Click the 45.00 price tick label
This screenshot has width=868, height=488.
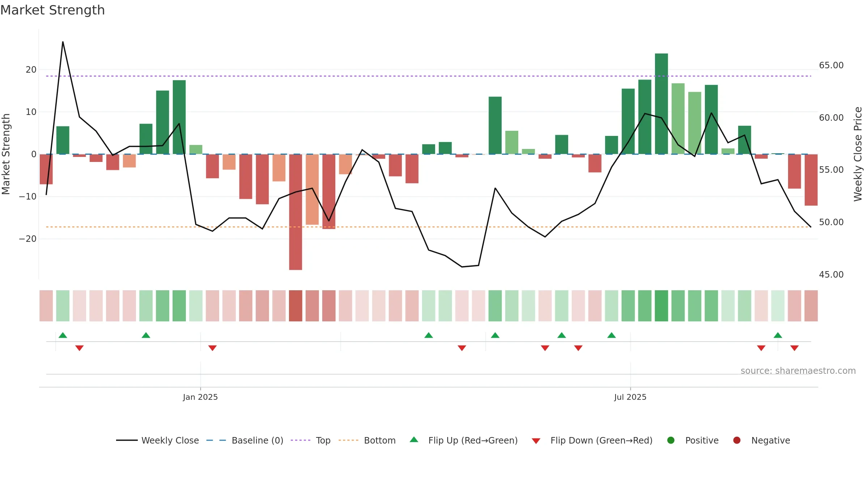[831, 275]
